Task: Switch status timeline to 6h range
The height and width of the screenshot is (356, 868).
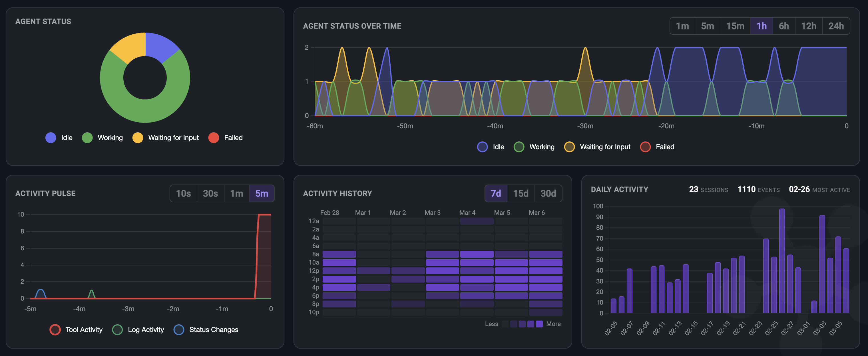Action: tap(783, 26)
